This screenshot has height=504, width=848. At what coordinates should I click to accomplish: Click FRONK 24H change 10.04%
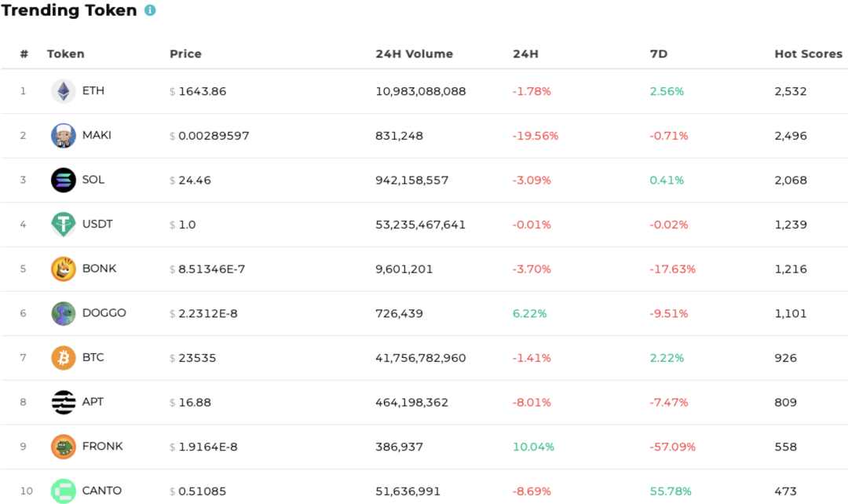click(x=533, y=447)
